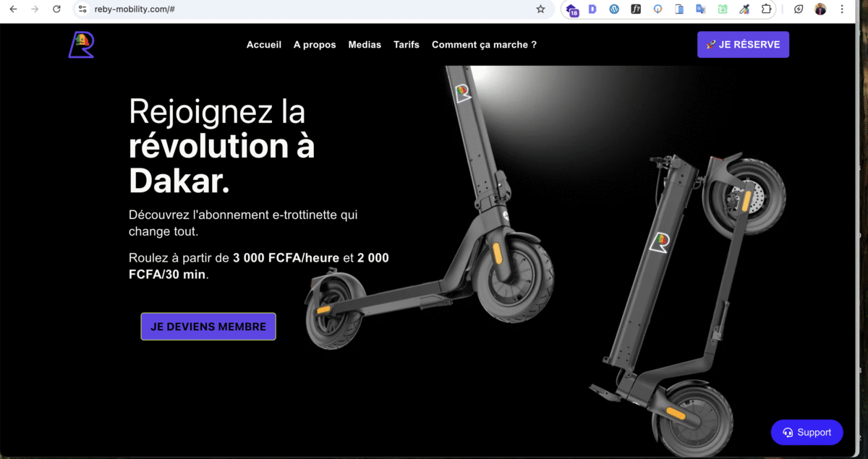Open the Extensions puzzle piece menu
Screen dimensions: 868x459
(767, 9)
